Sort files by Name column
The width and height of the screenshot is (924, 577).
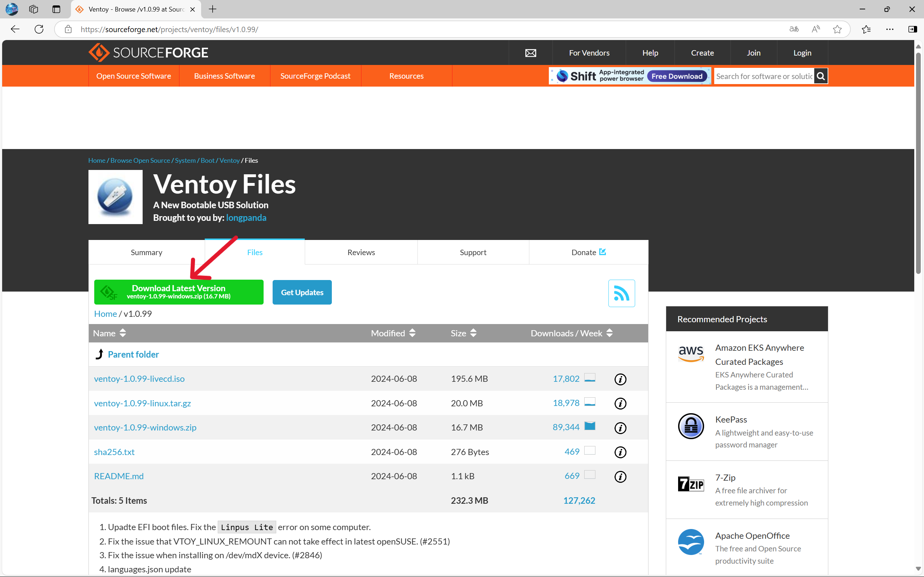(109, 333)
